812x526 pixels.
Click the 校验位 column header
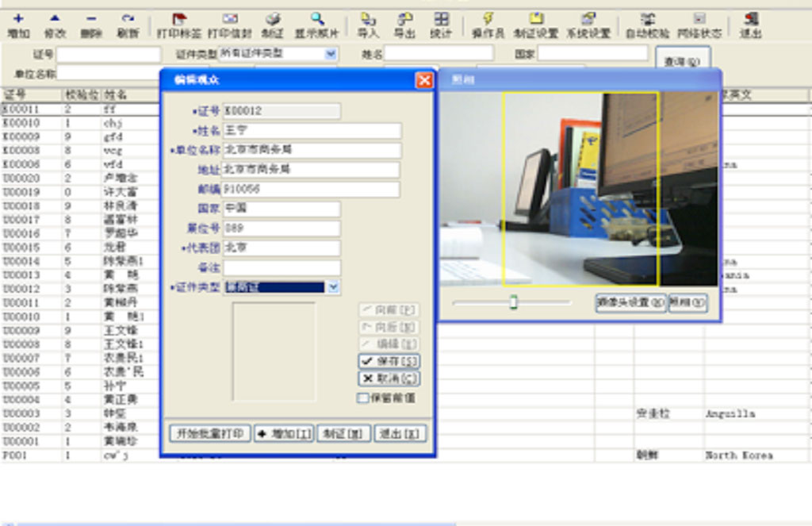pyautogui.click(x=82, y=95)
